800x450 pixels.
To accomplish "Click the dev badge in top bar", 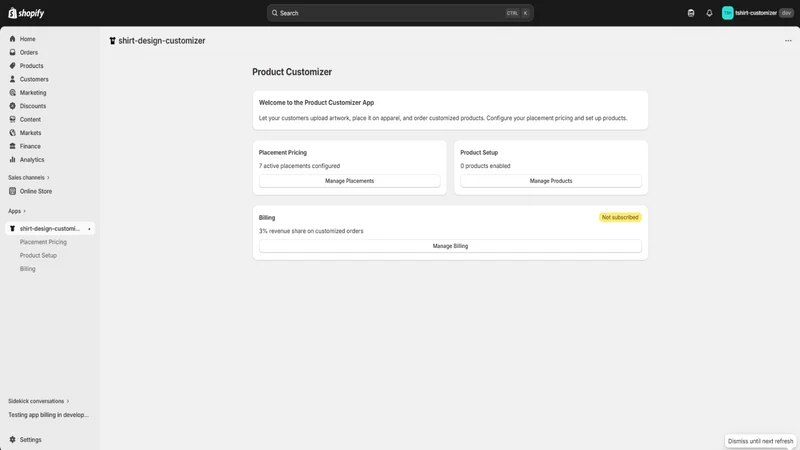I will click(x=786, y=13).
